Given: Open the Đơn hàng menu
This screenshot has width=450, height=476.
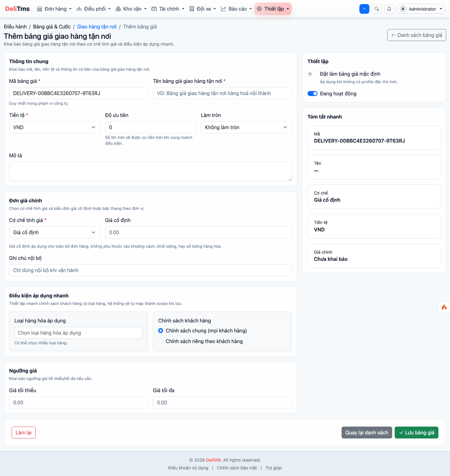Looking at the screenshot, I should pos(54,9).
